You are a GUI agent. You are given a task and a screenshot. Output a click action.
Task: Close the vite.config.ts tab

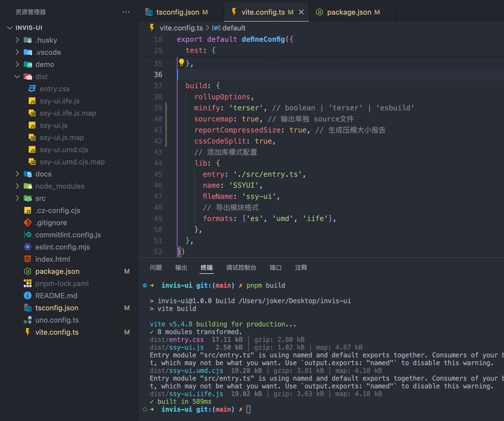tap(301, 12)
